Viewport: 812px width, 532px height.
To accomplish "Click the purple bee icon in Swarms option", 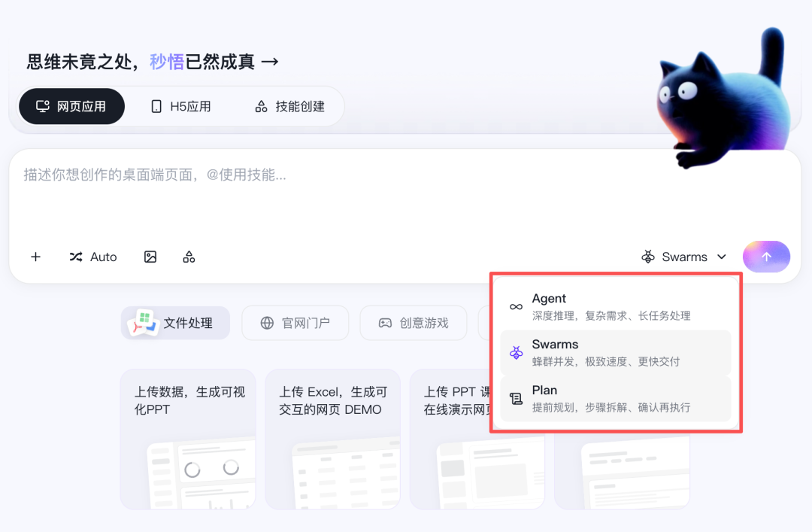I will [516, 353].
